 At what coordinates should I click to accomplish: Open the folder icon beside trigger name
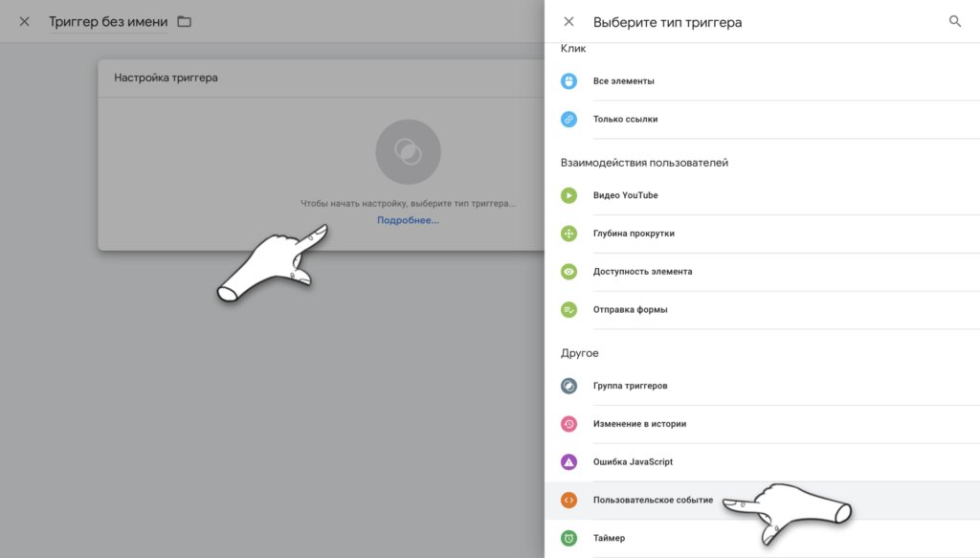185,21
